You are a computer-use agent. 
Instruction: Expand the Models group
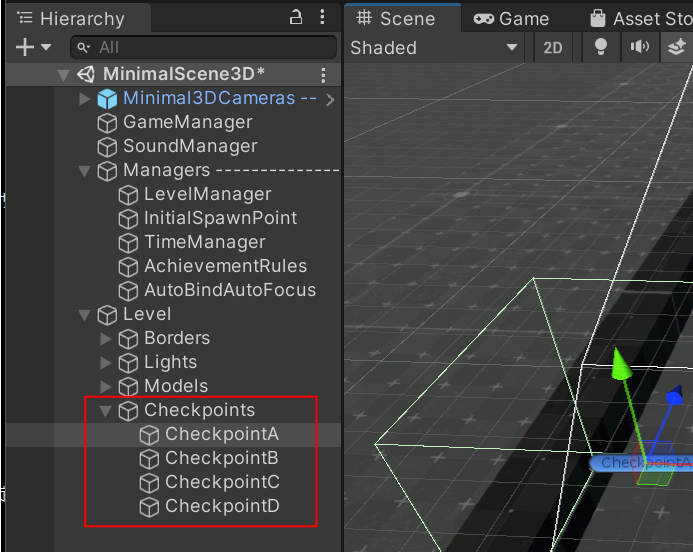tap(105, 386)
